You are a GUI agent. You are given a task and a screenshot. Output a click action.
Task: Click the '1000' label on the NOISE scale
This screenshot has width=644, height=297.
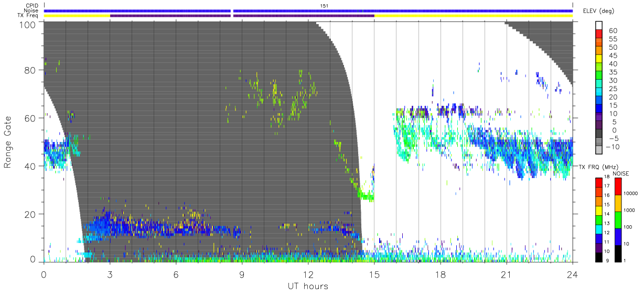click(629, 210)
